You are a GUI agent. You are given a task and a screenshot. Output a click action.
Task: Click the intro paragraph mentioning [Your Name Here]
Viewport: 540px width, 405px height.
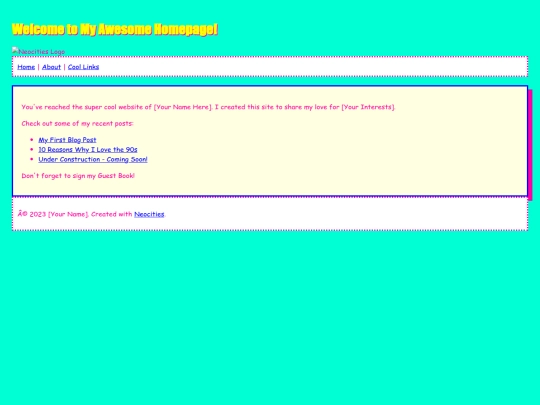click(208, 107)
